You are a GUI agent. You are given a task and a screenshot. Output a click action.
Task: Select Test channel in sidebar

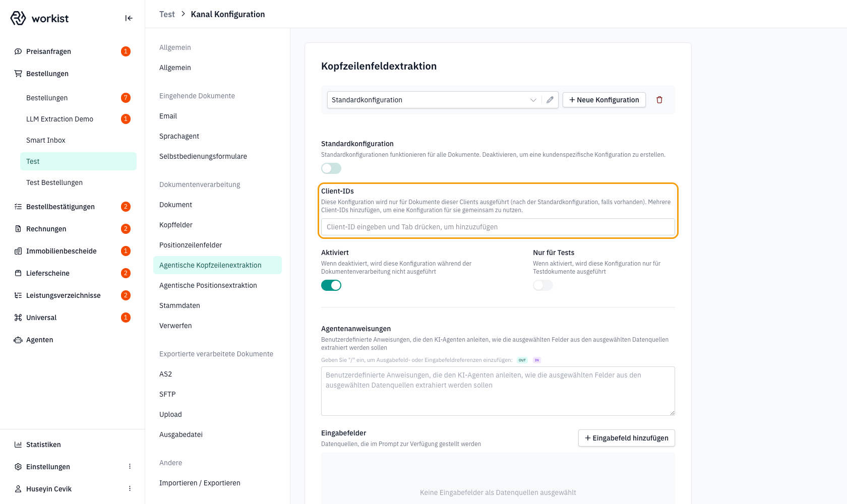click(x=78, y=161)
